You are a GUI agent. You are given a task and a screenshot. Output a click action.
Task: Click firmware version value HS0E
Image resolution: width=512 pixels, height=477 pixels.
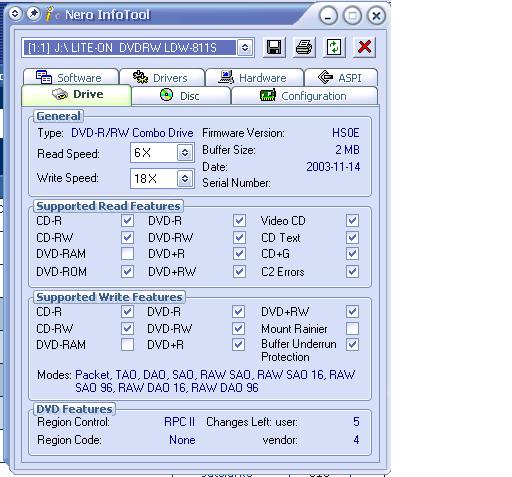(346, 133)
